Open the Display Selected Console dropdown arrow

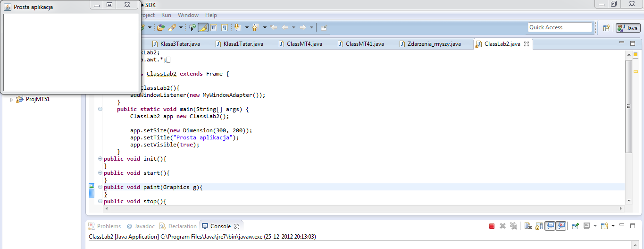click(595, 226)
